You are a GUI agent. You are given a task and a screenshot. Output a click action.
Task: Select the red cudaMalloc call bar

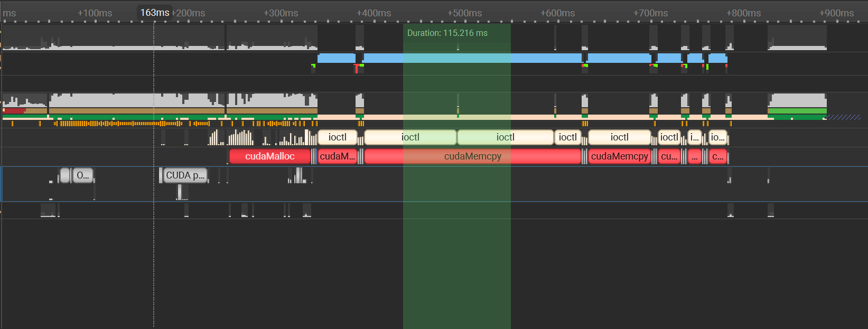click(x=270, y=156)
